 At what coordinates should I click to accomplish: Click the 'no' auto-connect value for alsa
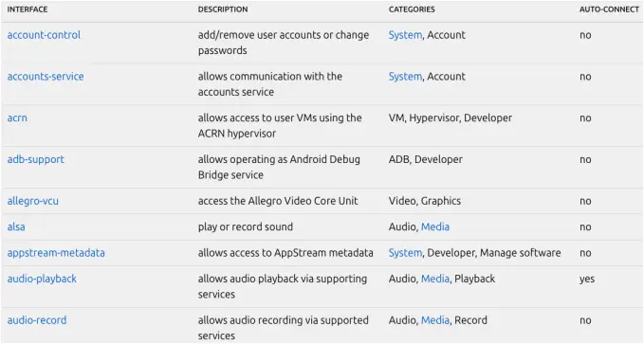(x=585, y=227)
